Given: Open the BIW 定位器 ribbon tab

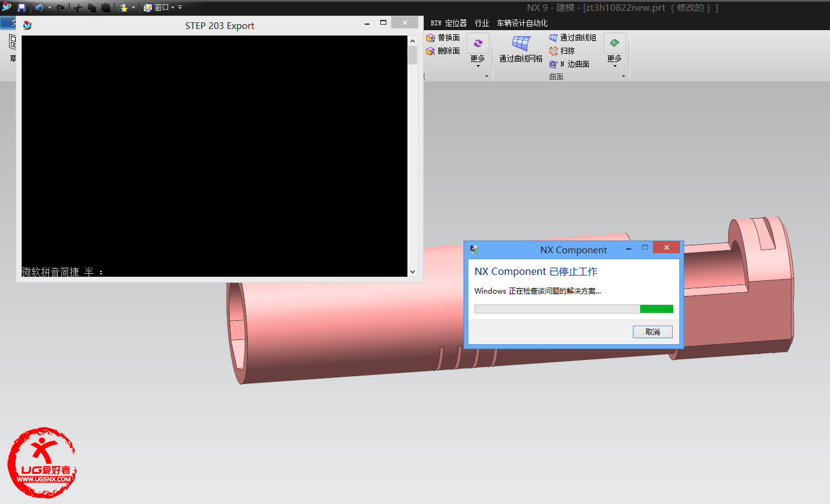Looking at the screenshot, I should pos(448,23).
